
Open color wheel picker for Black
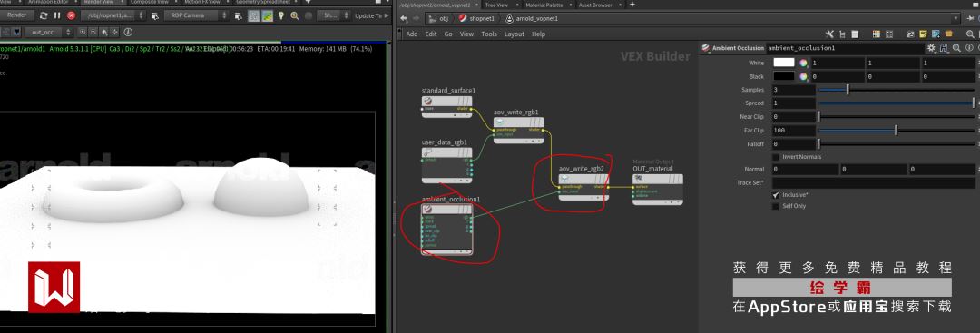tap(803, 76)
